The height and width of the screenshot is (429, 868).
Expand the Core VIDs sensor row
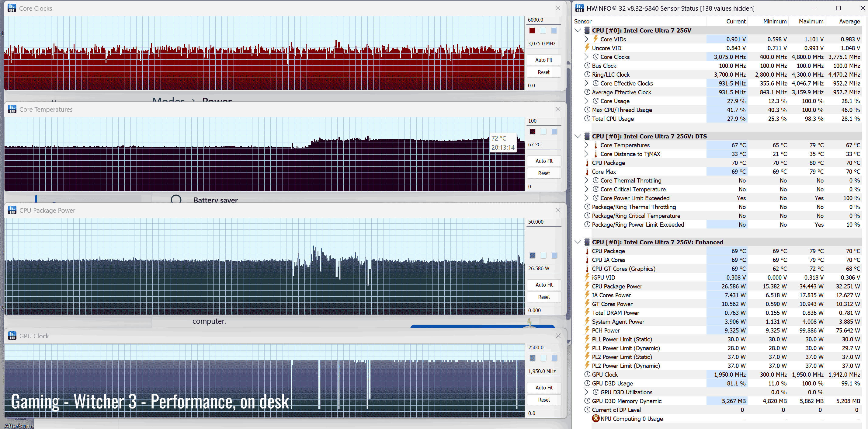pos(586,39)
